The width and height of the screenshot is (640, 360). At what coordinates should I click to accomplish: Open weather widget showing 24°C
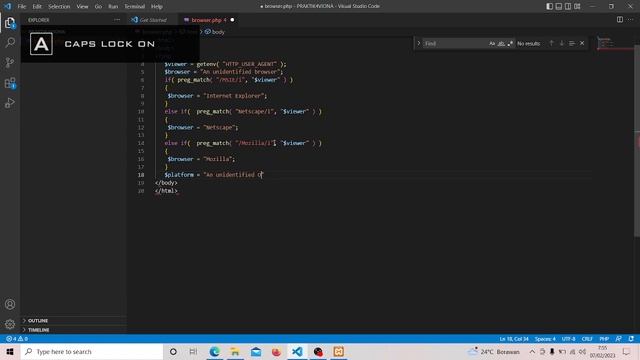pos(494,351)
